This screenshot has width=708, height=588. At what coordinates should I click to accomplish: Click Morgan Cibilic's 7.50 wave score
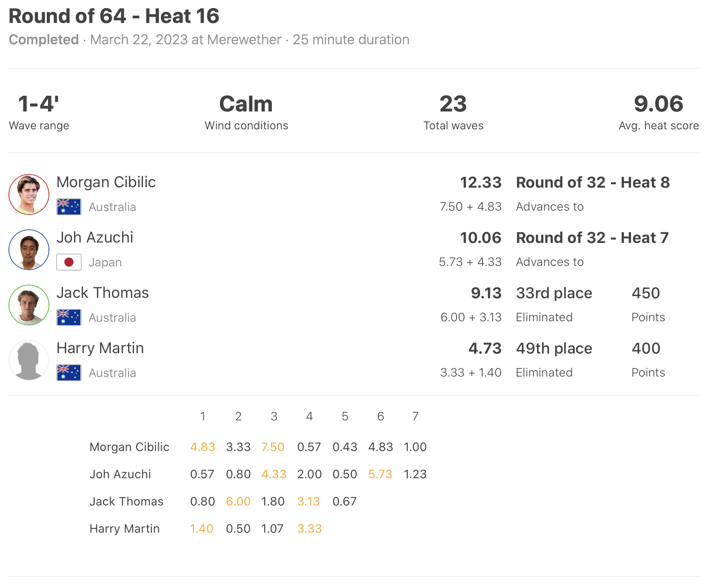(x=273, y=447)
